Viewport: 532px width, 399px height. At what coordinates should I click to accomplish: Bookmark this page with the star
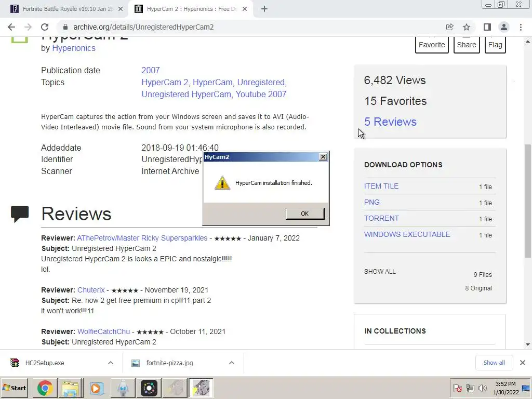point(467,27)
